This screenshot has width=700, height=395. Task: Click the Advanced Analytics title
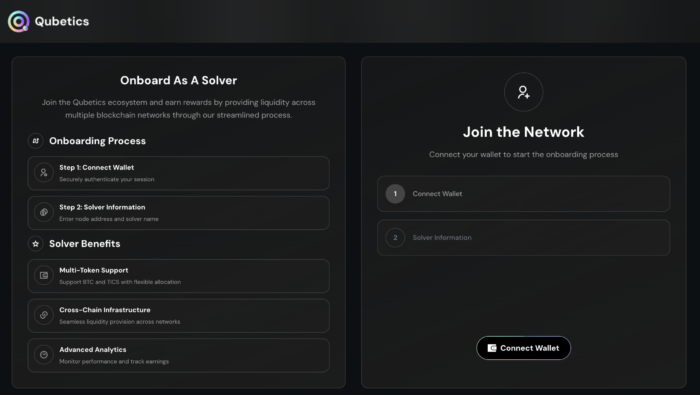tap(93, 349)
